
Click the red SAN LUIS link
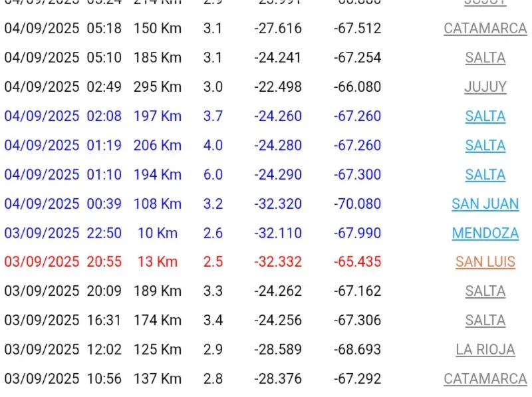485,262
